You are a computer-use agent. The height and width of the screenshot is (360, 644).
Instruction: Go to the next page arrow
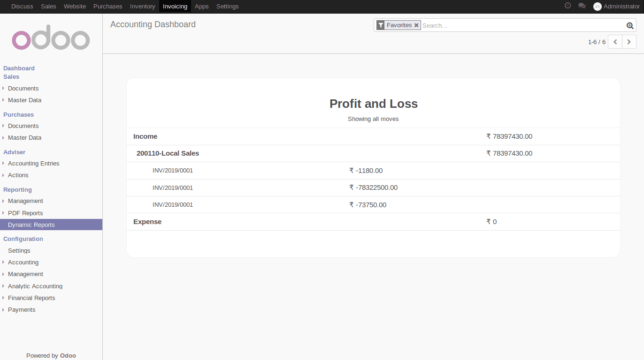click(x=629, y=42)
